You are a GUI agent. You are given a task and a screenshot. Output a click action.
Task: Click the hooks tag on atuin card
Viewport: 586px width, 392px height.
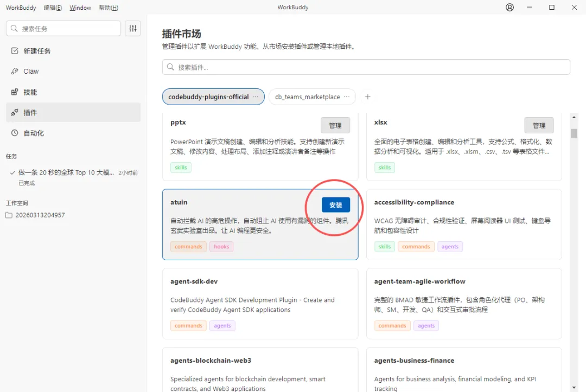(x=221, y=246)
